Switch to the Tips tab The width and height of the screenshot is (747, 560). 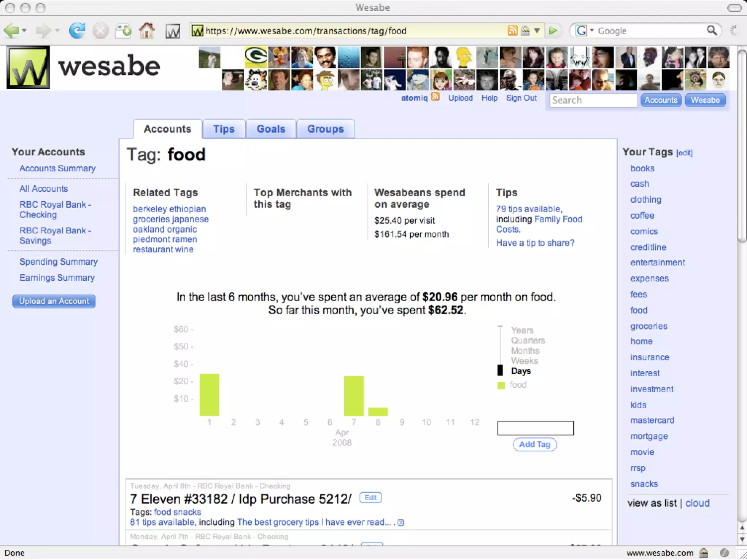(x=224, y=129)
